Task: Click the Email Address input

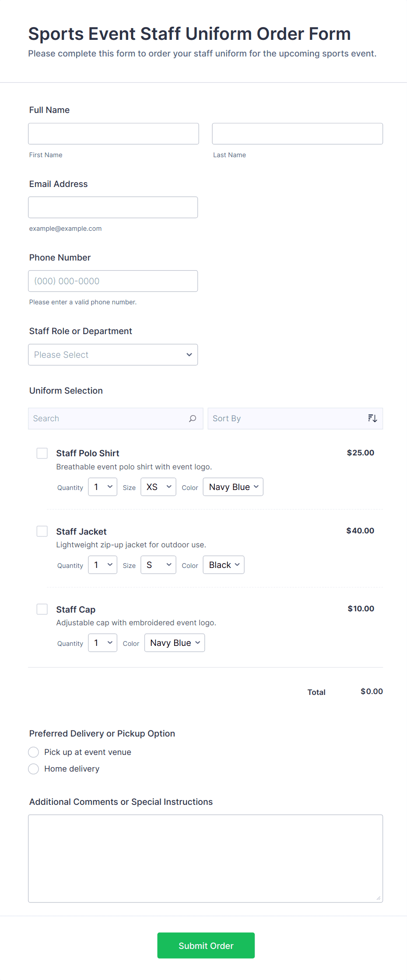Action: pos(113,207)
